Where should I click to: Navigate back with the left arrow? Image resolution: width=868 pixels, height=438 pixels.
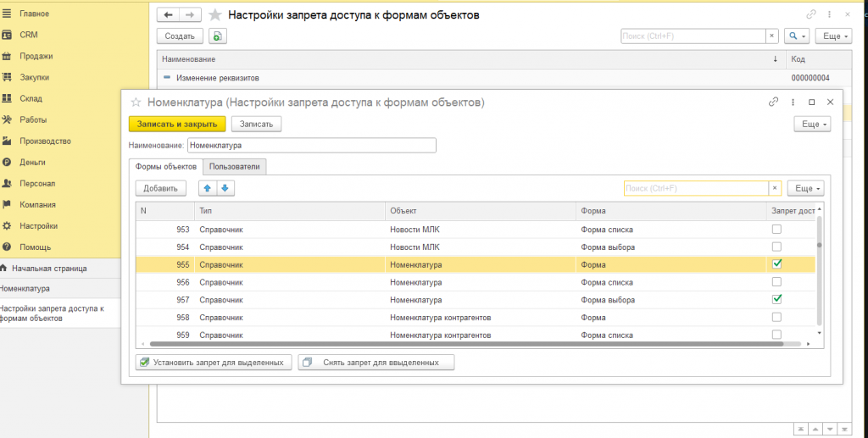click(x=169, y=15)
